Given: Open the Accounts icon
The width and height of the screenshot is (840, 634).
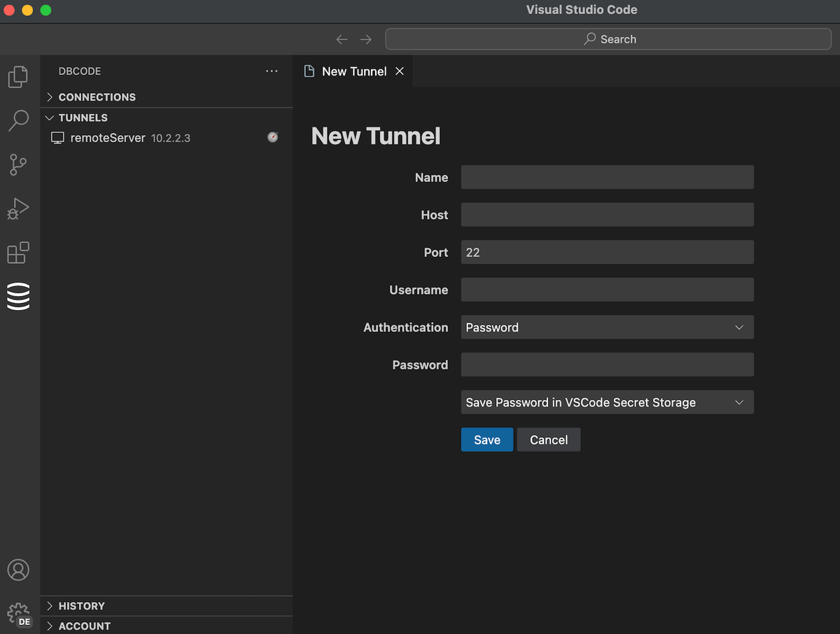Looking at the screenshot, I should [x=19, y=570].
